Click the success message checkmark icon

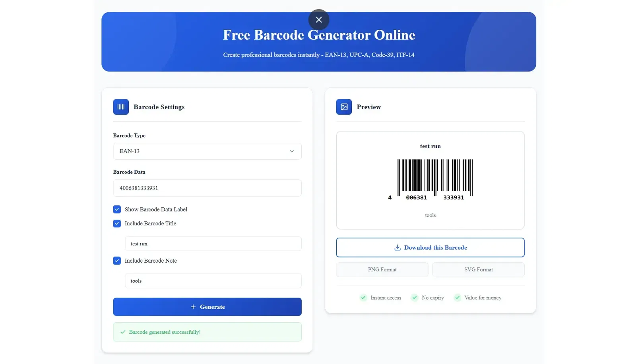pos(123,332)
